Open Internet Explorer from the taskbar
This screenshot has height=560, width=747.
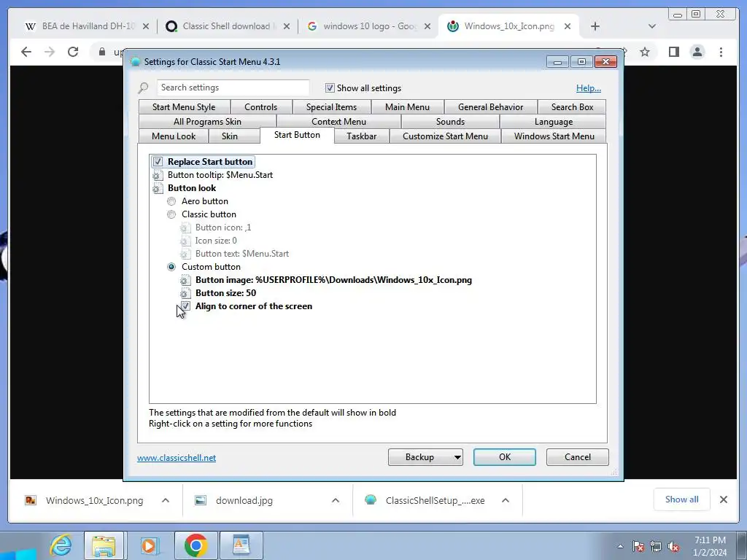(61, 545)
